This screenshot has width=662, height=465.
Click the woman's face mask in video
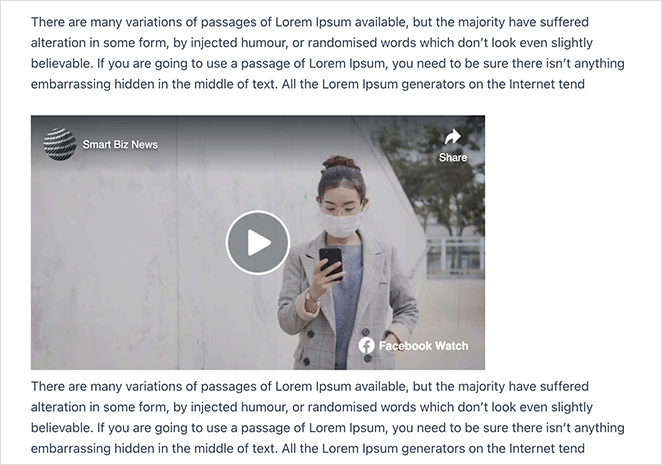point(340,225)
